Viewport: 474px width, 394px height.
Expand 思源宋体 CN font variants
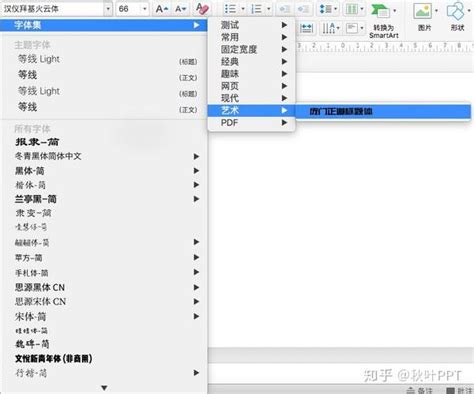point(196,302)
